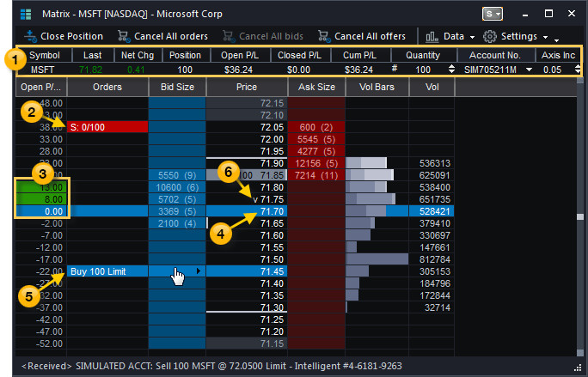Adjust the Quantity stepper arrows
The width and height of the screenshot is (588, 377).
(451, 70)
